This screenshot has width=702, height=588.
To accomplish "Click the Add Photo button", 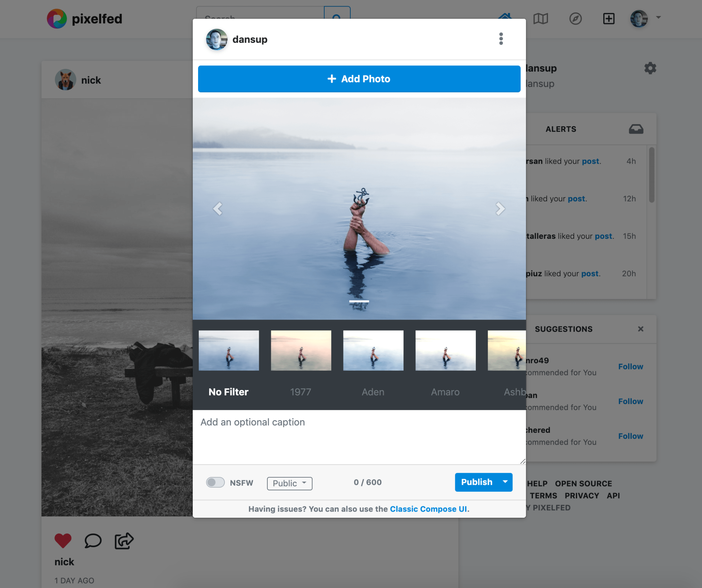I will click(x=359, y=78).
